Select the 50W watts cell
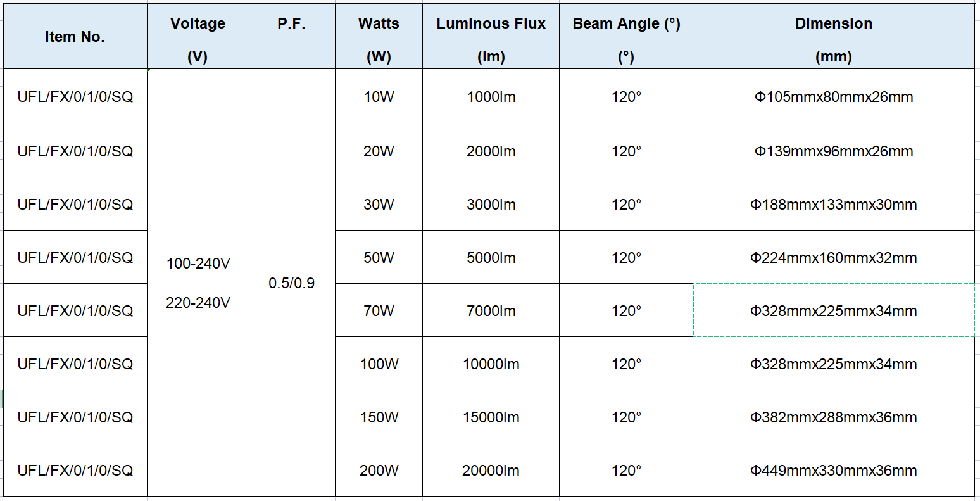 pyautogui.click(x=379, y=257)
